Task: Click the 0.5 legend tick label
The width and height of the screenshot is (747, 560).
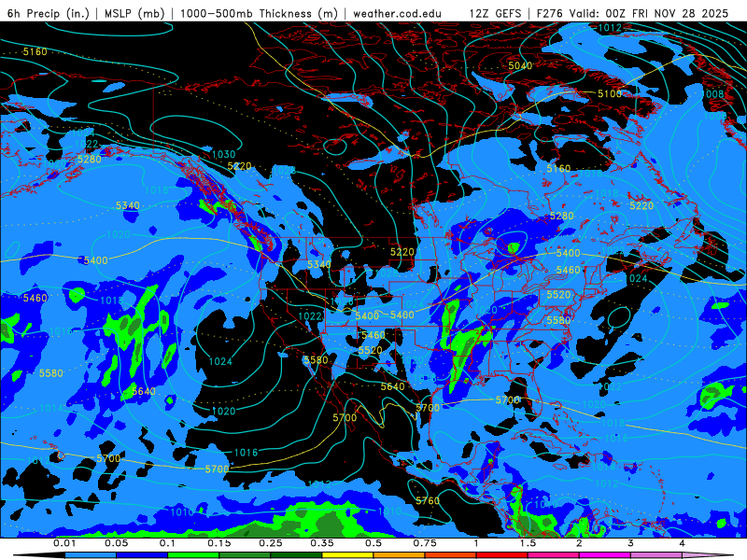Action: 373,543
